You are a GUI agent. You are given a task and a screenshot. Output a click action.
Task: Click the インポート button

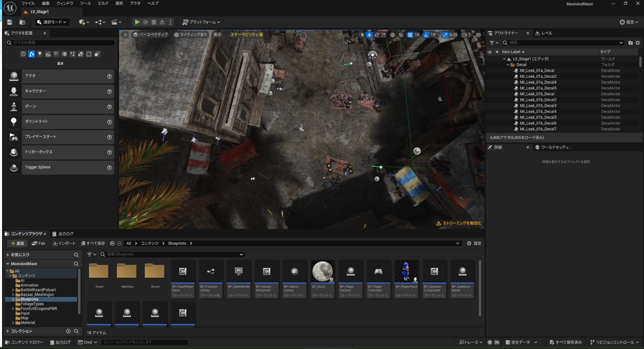(64, 243)
